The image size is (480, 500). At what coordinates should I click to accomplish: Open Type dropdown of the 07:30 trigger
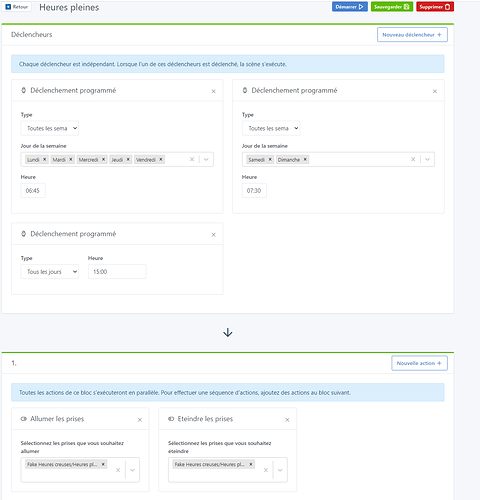click(271, 128)
